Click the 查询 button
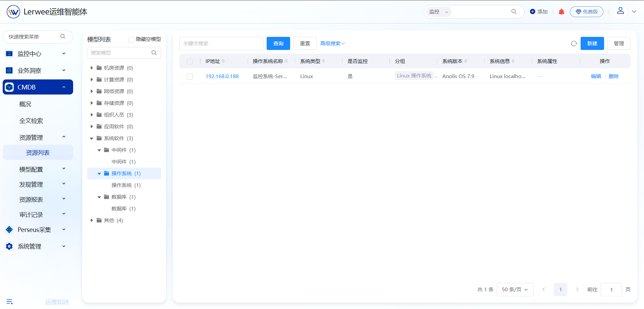 [278, 44]
